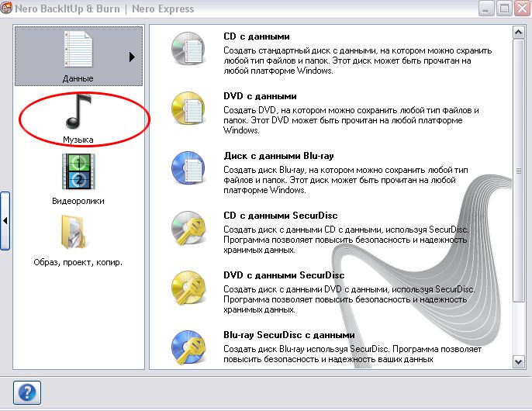The width and height of the screenshot is (532, 411).
Task: Choose Blu-ray SecurDisc с данными heading
Action: coord(289,335)
